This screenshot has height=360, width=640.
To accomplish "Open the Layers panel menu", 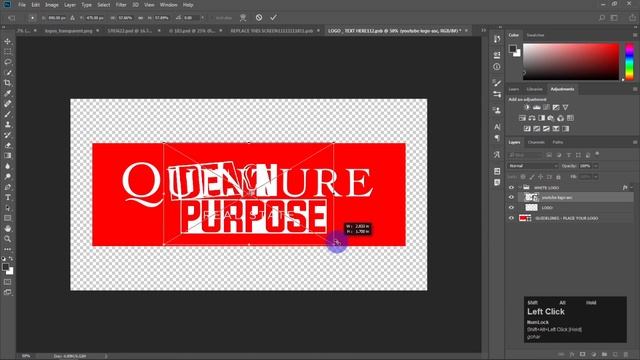I will click(x=635, y=142).
